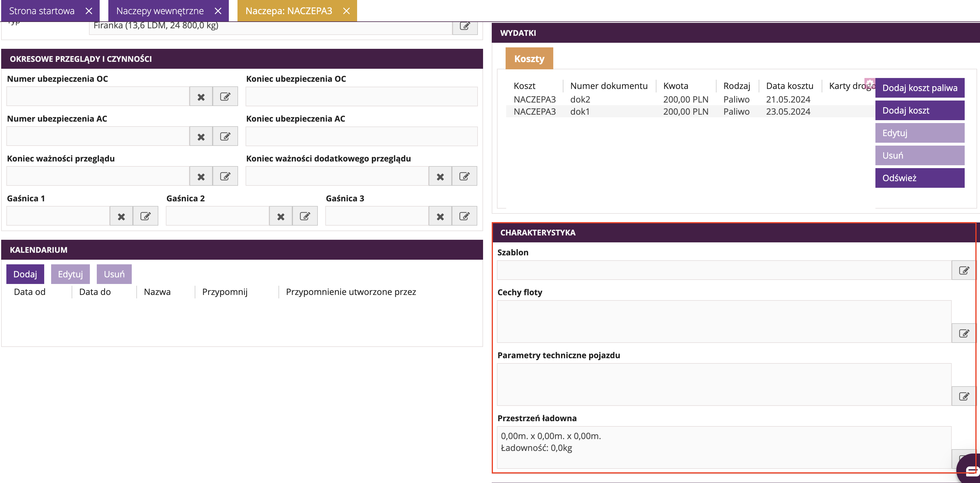Edit Parametry techniczne pojazdu
This screenshot has height=483, width=980.
[963, 396]
